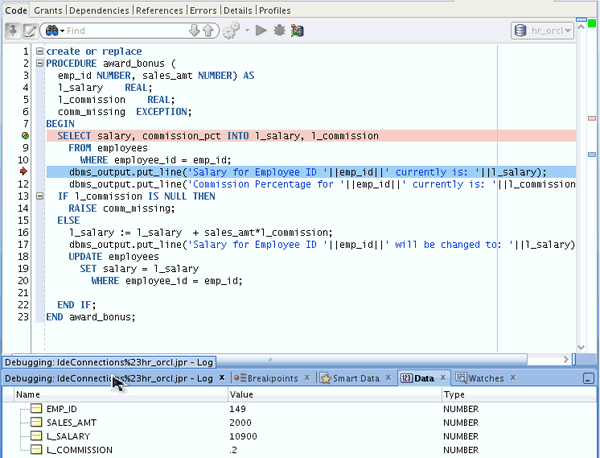
Task: Open the hr_orcl connection dropdown
Action: [x=544, y=31]
